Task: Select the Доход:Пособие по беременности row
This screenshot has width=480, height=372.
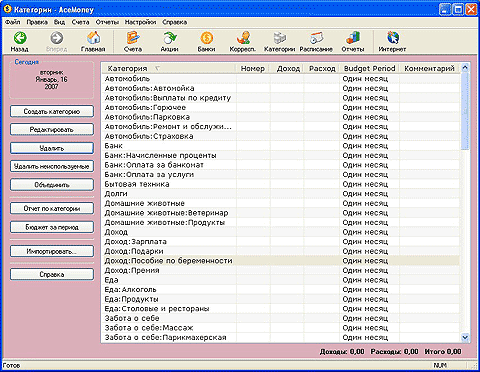Action: (281, 261)
